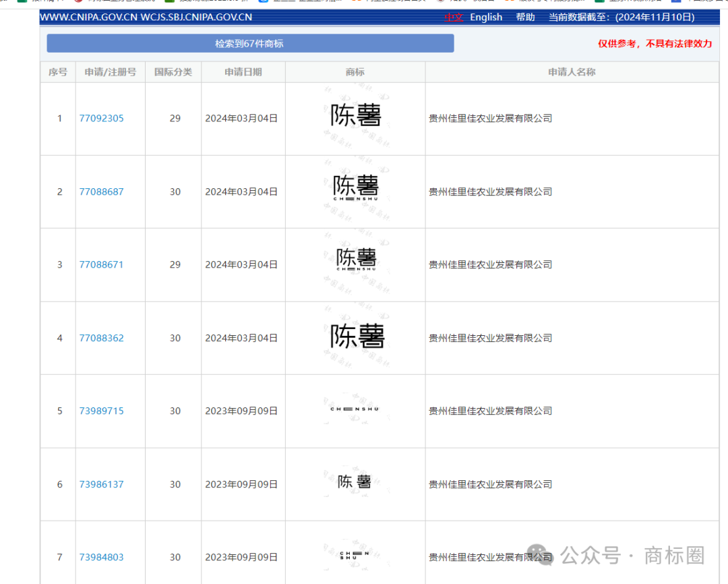
Task: Click the WWW.CNIPA.GOV.CN site header text
Action: click(x=146, y=17)
